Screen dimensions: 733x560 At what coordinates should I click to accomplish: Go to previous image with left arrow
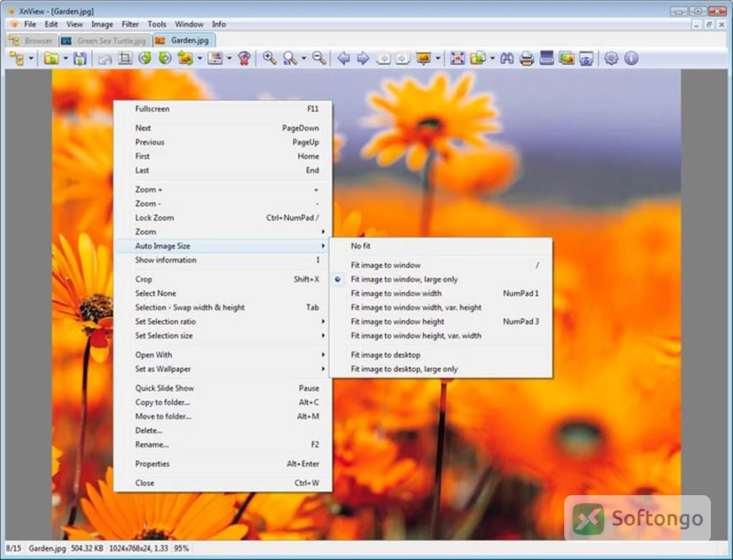point(344,58)
